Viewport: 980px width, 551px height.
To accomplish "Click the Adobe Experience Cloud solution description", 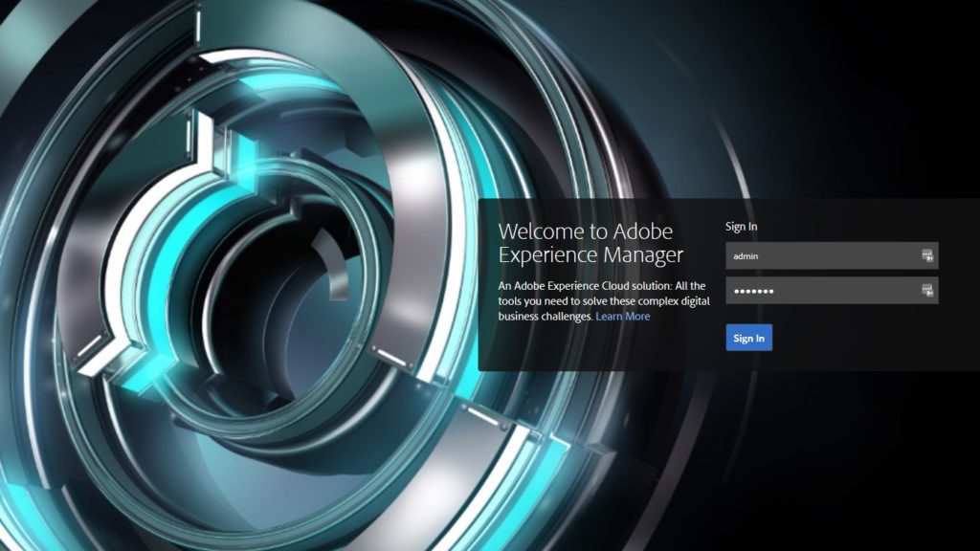I will point(604,301).
